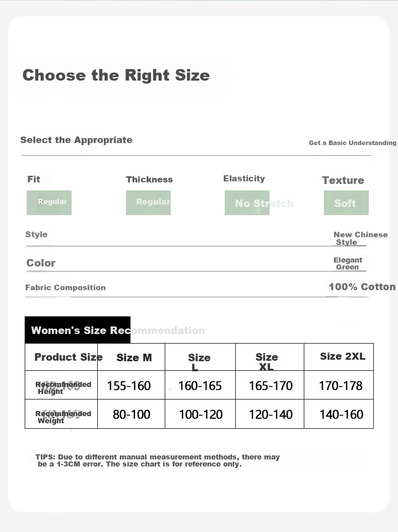Select the 120-140 weight cell
Image resolution: width=398 pixels, height=532 pixels.
[270, 414]
